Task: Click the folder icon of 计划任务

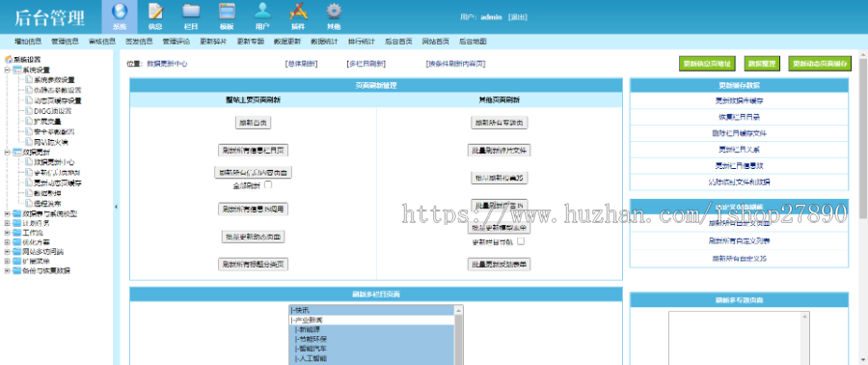Action: [x=17, y=223]
